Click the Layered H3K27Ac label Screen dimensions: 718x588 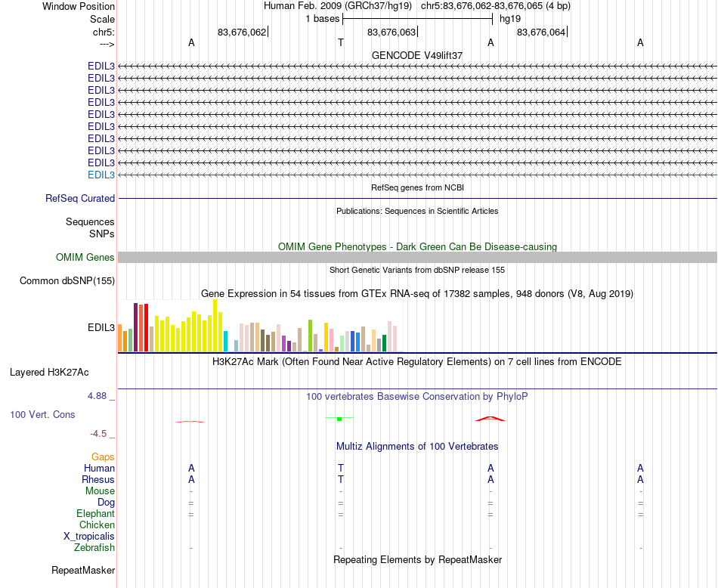tap(49, 373)
